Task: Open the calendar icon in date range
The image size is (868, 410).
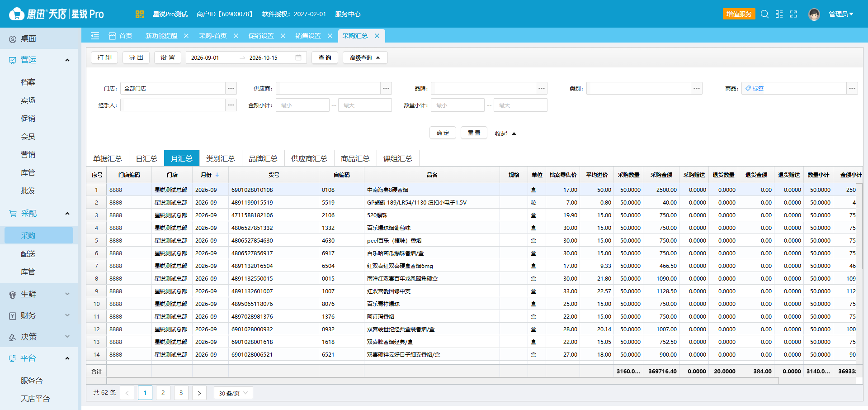Action: pyautogui.click(x=298, y=57)
